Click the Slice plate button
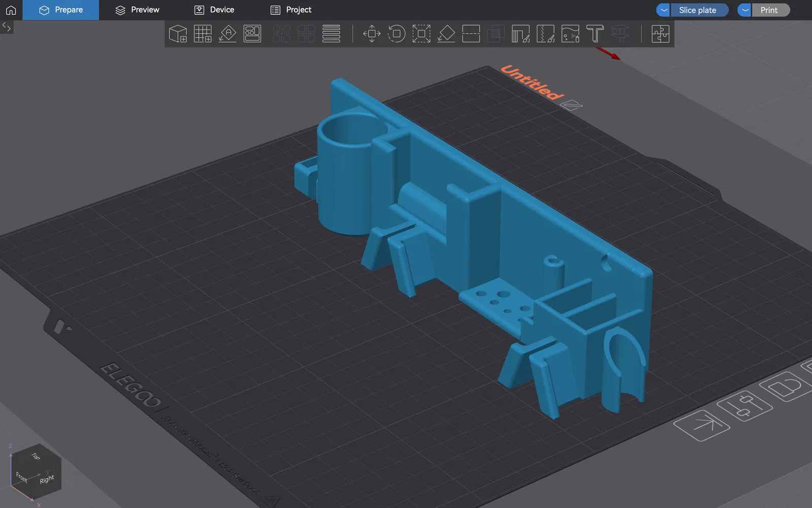The width and height of the screenshot is (812, 508). click(x=699, y=10)
